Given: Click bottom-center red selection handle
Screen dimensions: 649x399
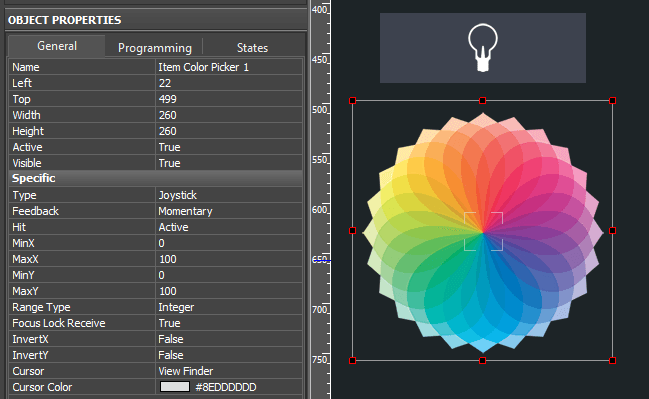Looking at the screenshot, I should tap(482, 361).
